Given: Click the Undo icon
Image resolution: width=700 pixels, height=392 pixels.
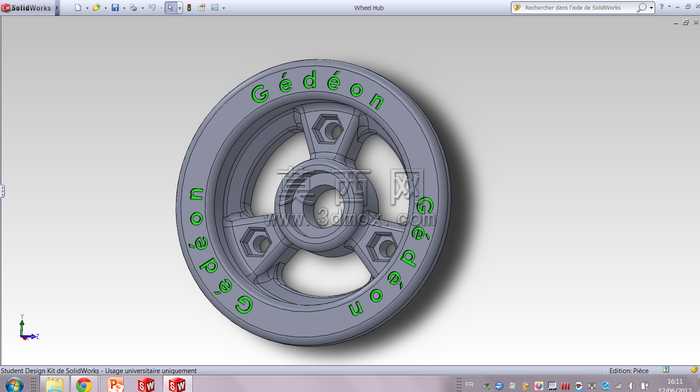Looking at the screenshot, I should pyautogui.click(x=152, y=8).
